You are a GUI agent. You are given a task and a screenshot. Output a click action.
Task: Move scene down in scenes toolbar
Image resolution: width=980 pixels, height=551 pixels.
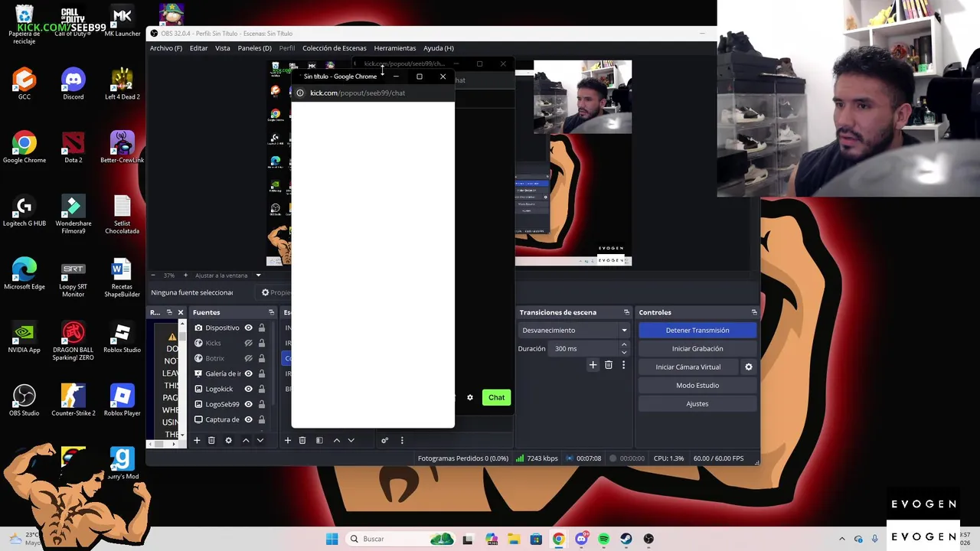[351, 440]
